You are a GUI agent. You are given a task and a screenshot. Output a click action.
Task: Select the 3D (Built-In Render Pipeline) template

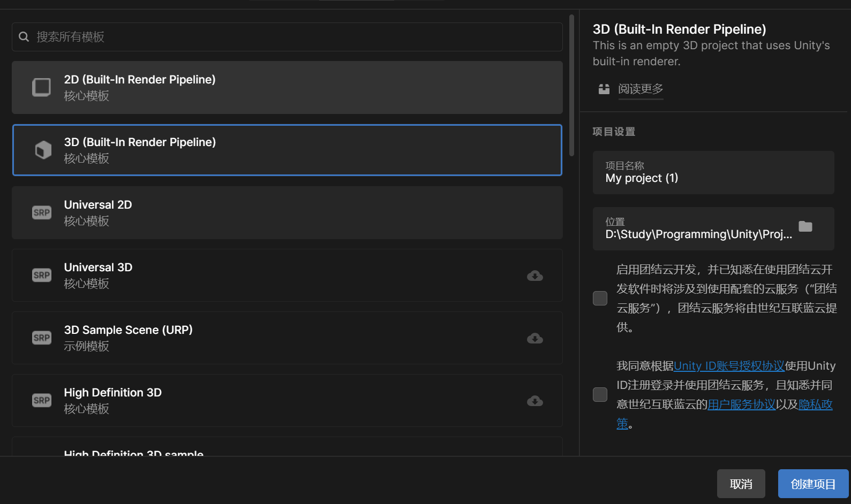[287, 150]
